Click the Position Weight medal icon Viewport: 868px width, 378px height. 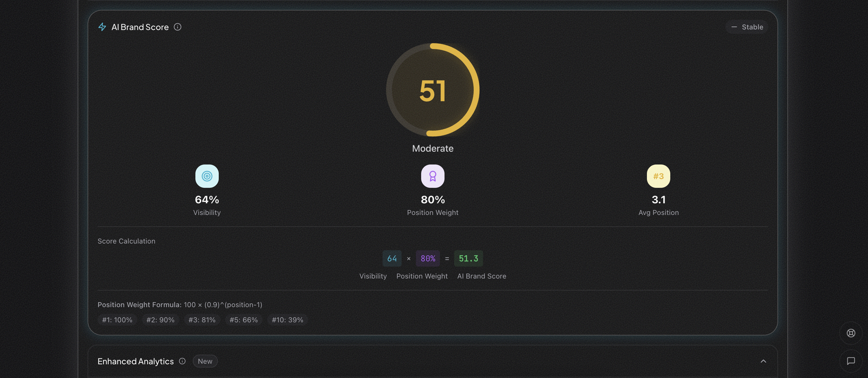tap(432, 176)
